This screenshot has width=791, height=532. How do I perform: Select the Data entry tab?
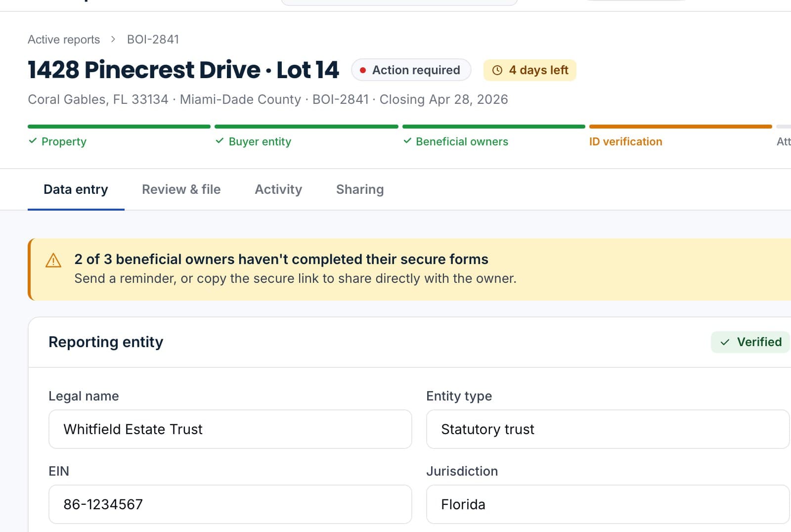(x=76, y=189)
